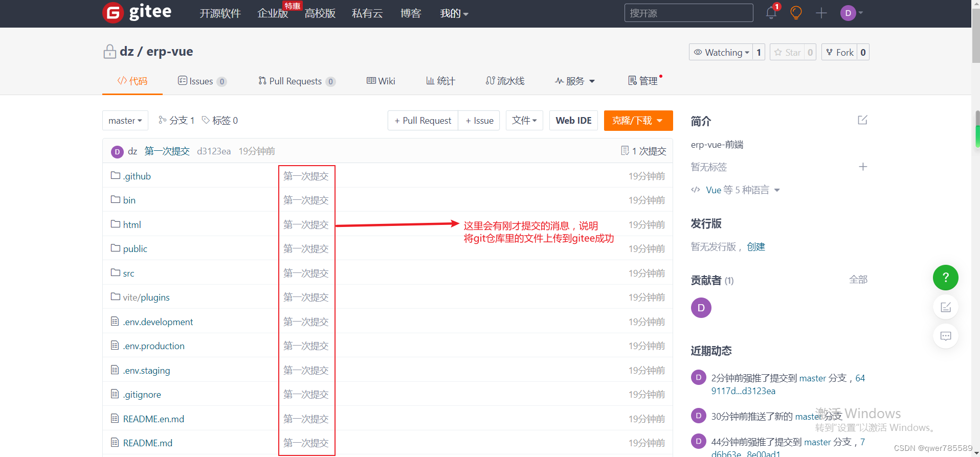The width and height of the screenshot is (980, 457).
Task: Switch to the Pull Requests tab
Action: [x=297, y=81]
